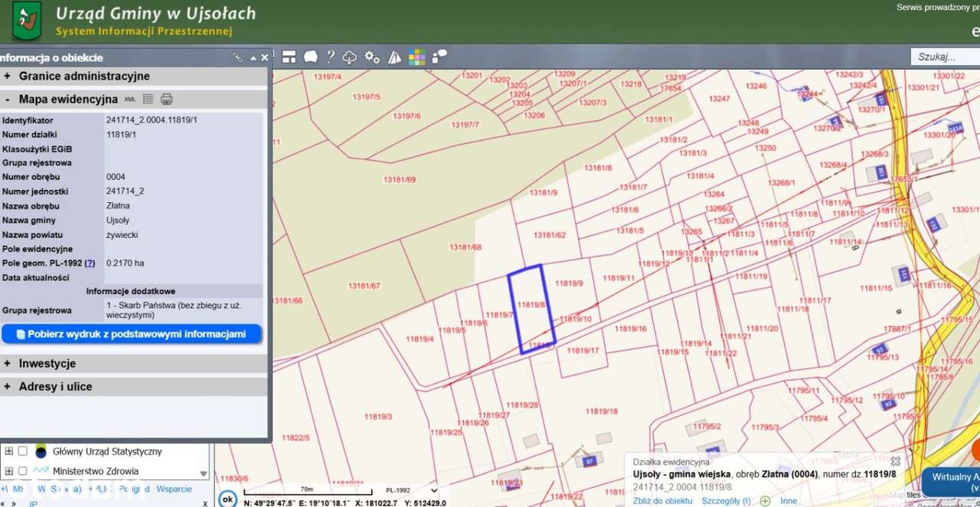The width and height of the screenshot is (980, 507).
Task: Click the print icon next to Mapa ewidencyjna
Action: coord(166,99)
